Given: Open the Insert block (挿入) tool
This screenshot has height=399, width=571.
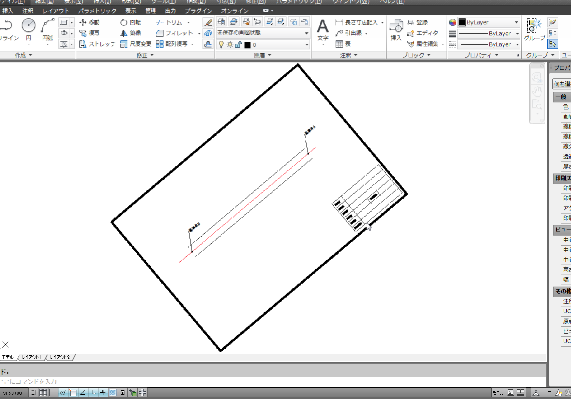Looking at the screenshot, I should point(396,30).
